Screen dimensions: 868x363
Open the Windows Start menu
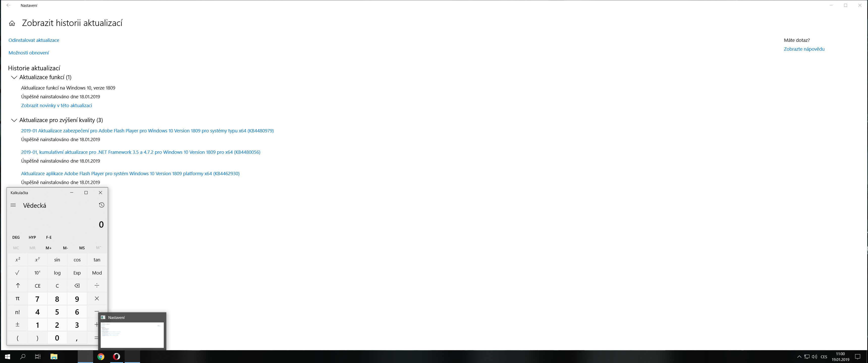coord(7,357)
